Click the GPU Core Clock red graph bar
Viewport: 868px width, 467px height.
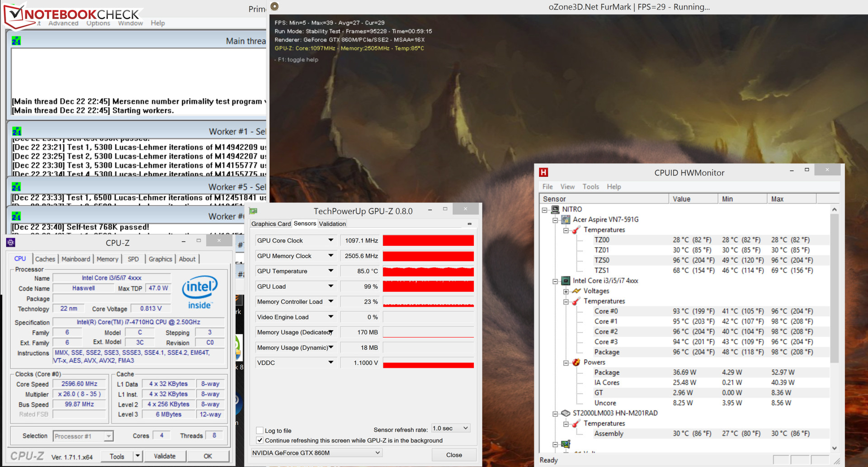click(428, 240)
